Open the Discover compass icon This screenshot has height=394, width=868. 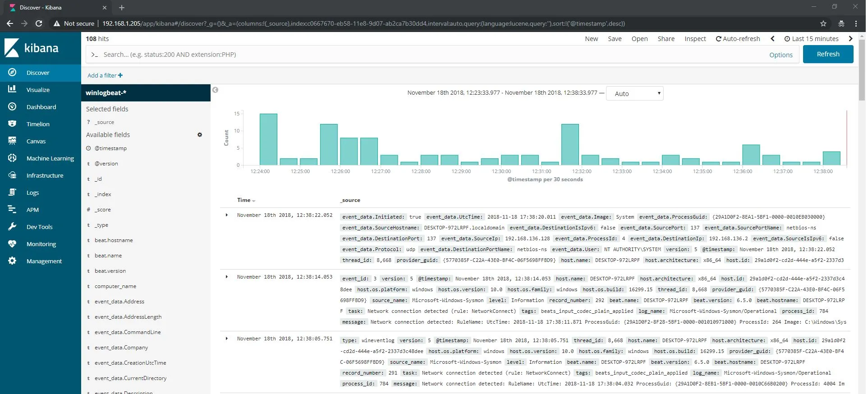(12, 72)
